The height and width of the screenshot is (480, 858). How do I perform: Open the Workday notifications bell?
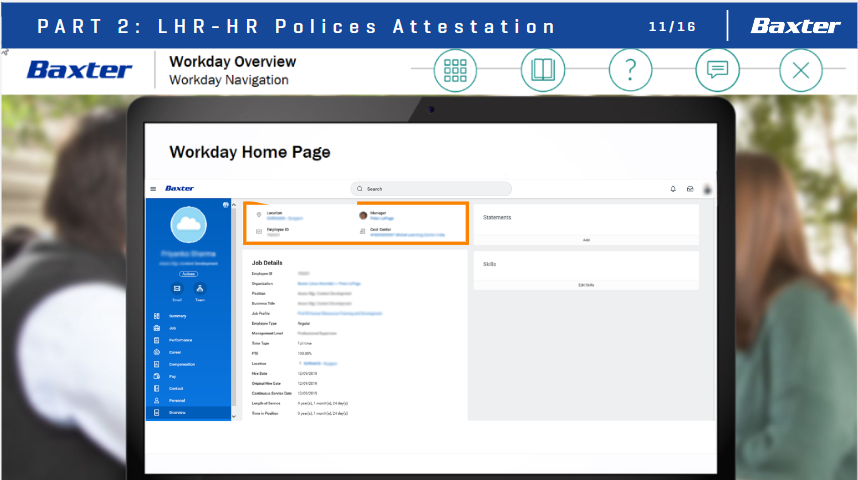(x=673, y=189)
